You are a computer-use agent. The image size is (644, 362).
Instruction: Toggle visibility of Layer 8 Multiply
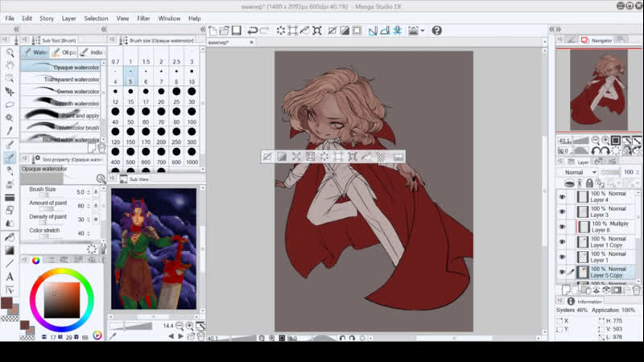tap(562, 227)
